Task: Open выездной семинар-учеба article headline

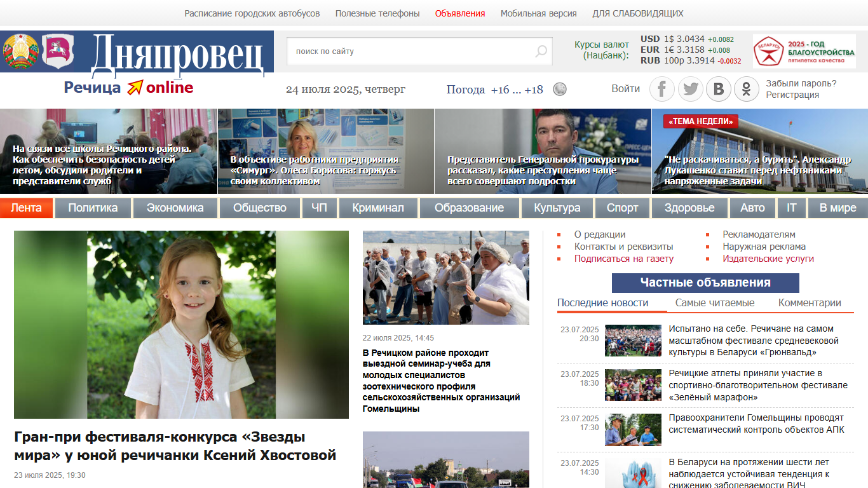Action: point(442,381)
